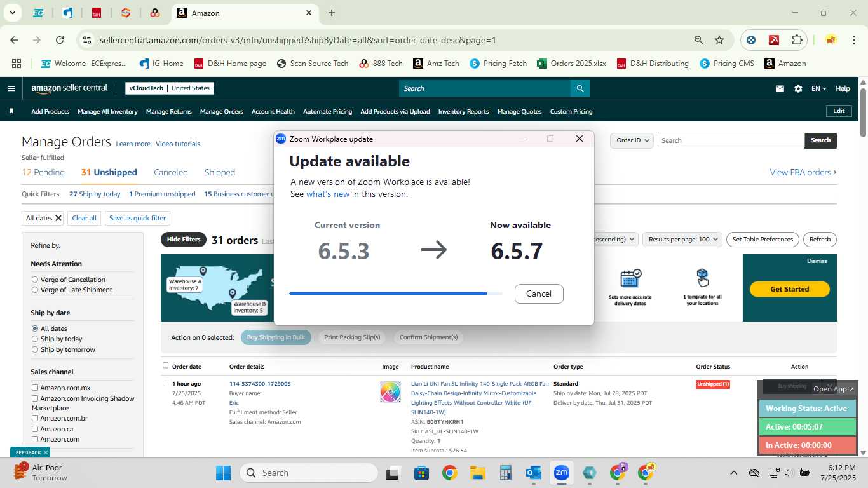The height and width of the screenshot is (488, 868).
Task: Open Manage All Inventory menu item
Action: (107, 111)
